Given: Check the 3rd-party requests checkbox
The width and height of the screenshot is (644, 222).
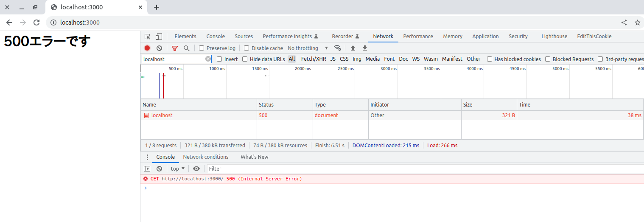Looking at the screenshot, I should pos(600,59).
